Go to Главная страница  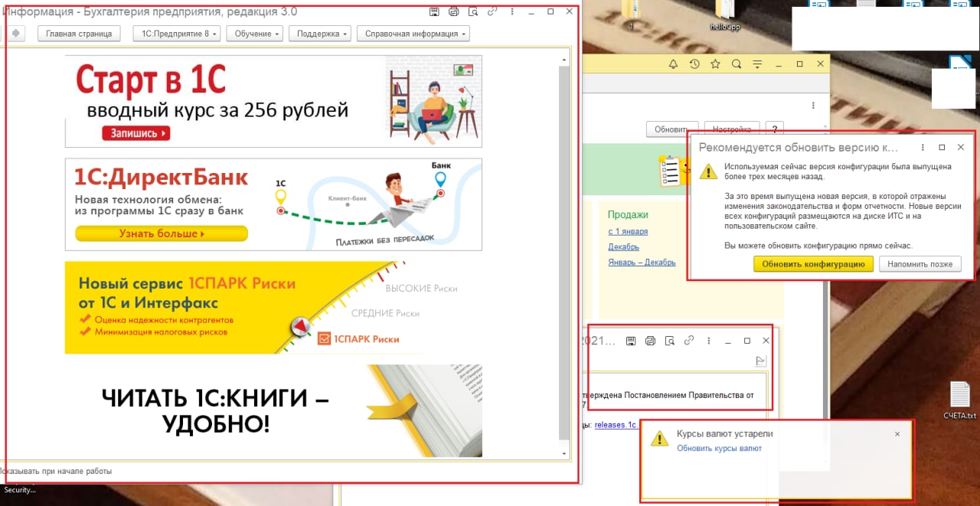[x=79, y=34]
